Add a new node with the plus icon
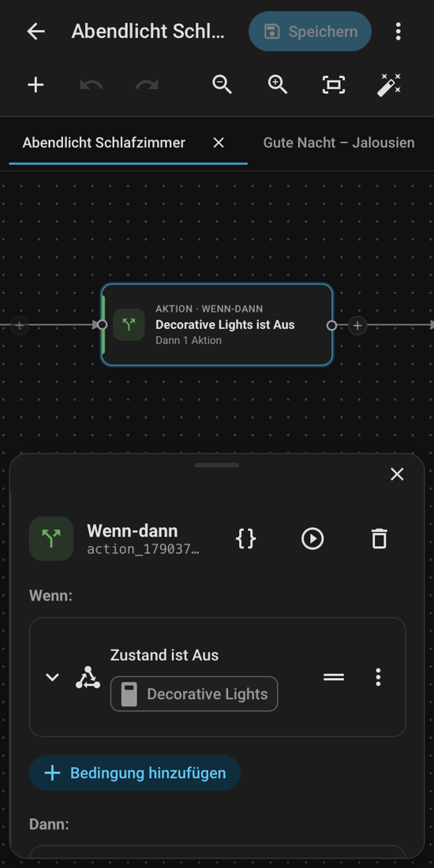The height and width of the screenshot is (868, 434). 36,84
